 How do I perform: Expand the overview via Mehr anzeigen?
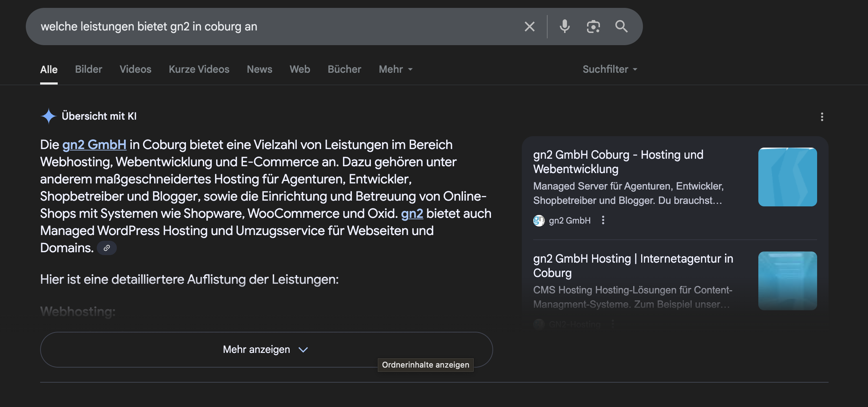[266, 349]
